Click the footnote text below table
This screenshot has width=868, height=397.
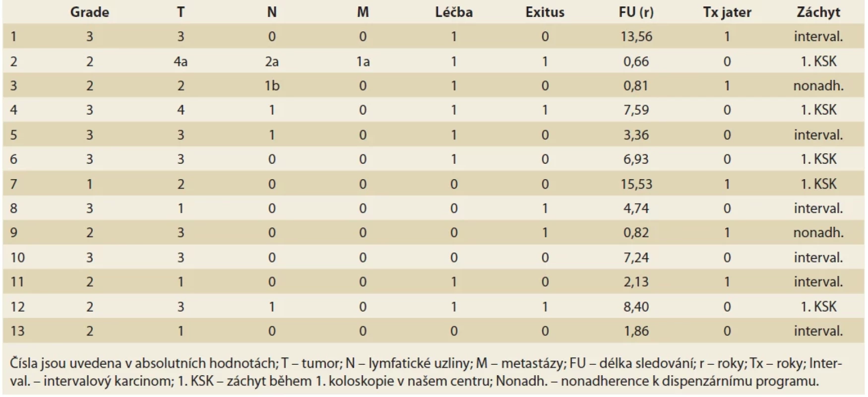pos(426,372)
